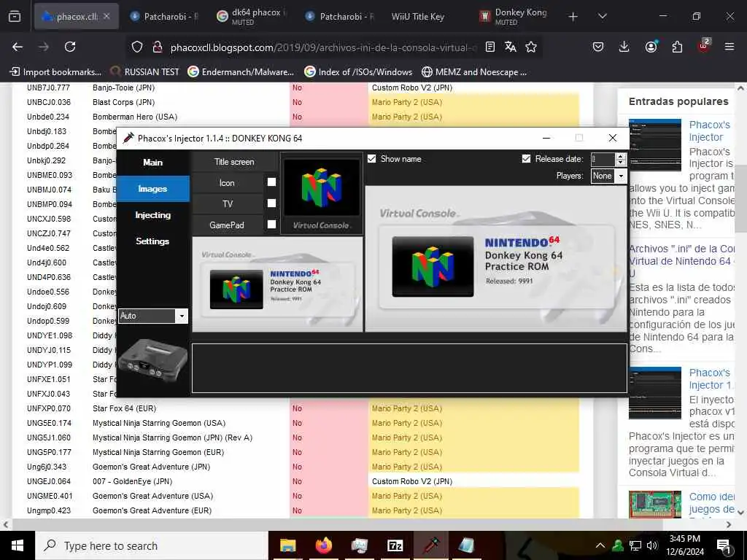Screen dimensions: 747x560
Task: Open the Firefox downloads panel
Action: [624, 47]
